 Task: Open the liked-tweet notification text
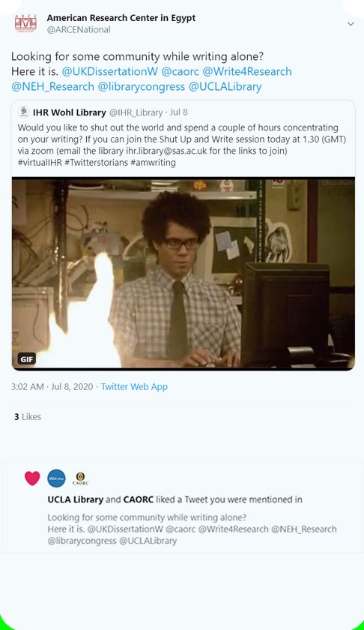tap(175, 499)
